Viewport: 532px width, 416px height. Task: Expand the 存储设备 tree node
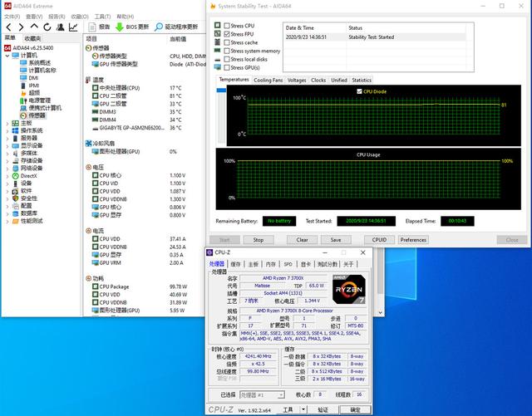[x=7, y=161]
